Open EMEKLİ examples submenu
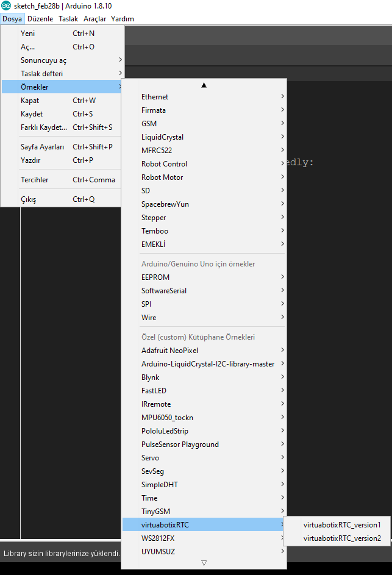Viewport: 392px width, 575px height. (204, 245)
